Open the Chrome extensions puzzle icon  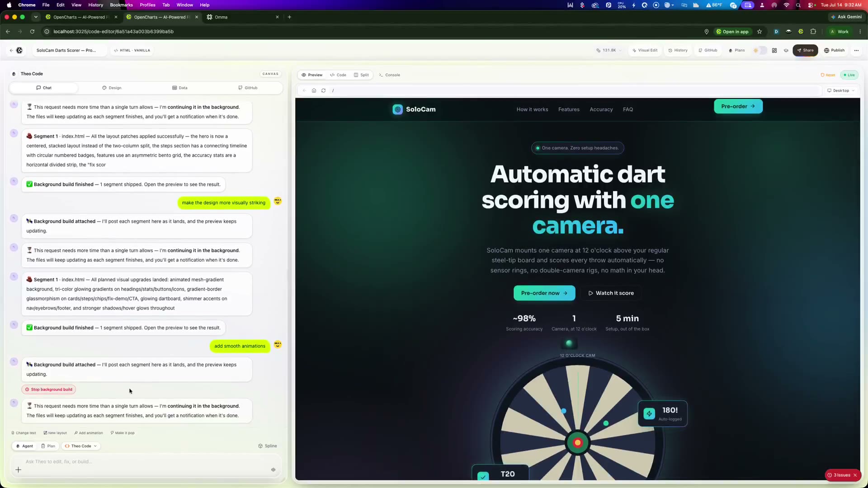point(813,32)
